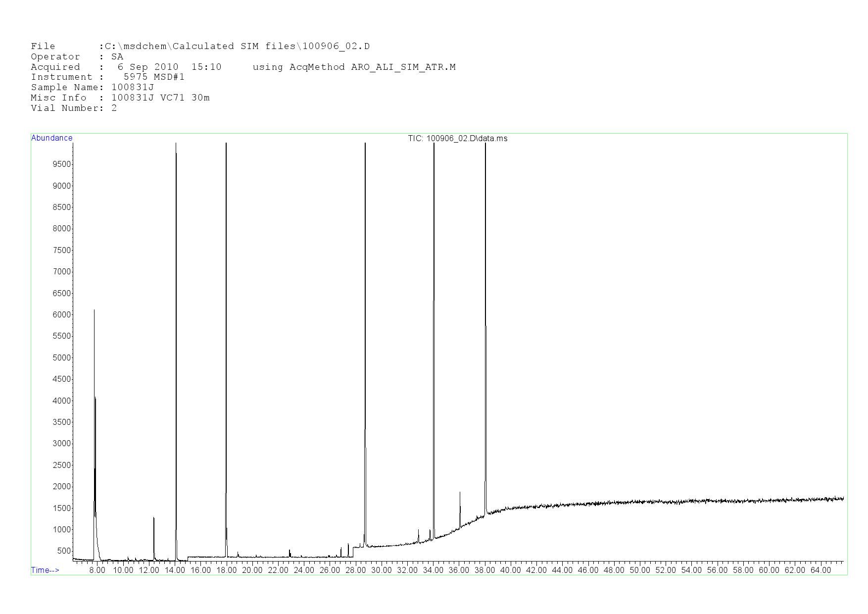Pick the tall peak between 28.00 and 30.00
The height and width of the screenshot is (614, 868).
(365, 145)
